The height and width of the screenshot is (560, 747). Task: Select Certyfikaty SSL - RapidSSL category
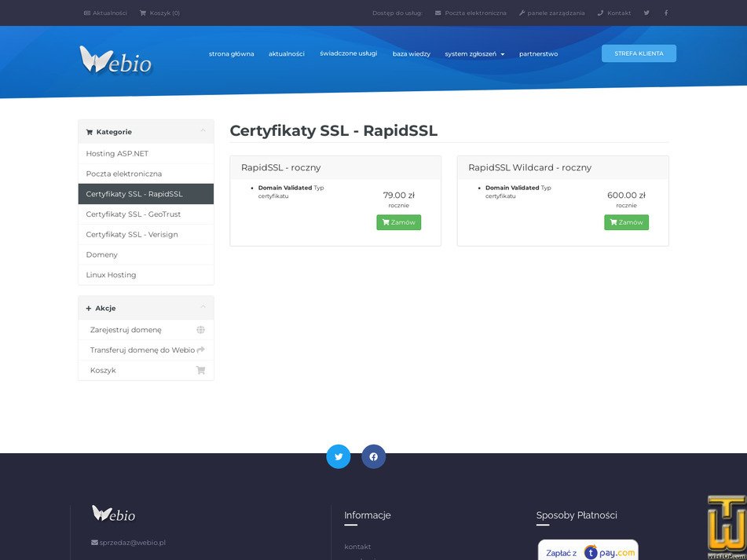point(146,194)
